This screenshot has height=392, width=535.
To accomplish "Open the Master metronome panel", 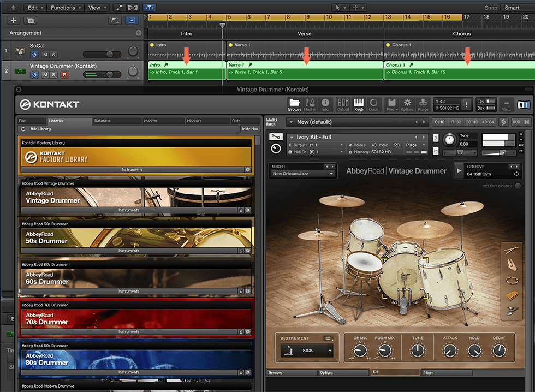I will (310, 104).
